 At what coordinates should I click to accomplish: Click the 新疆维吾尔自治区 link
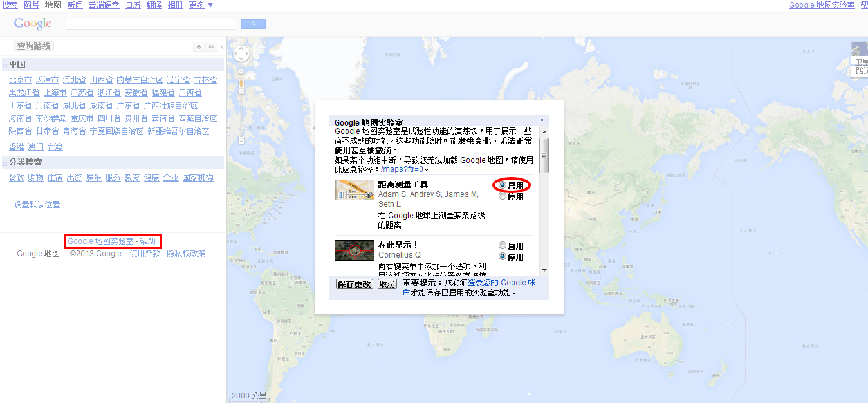[179, 131]
